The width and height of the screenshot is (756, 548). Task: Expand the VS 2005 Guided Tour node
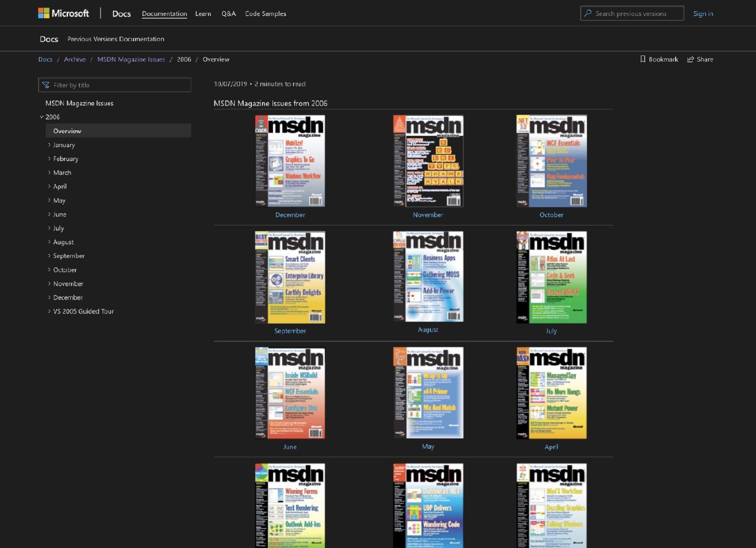(49, 311)
